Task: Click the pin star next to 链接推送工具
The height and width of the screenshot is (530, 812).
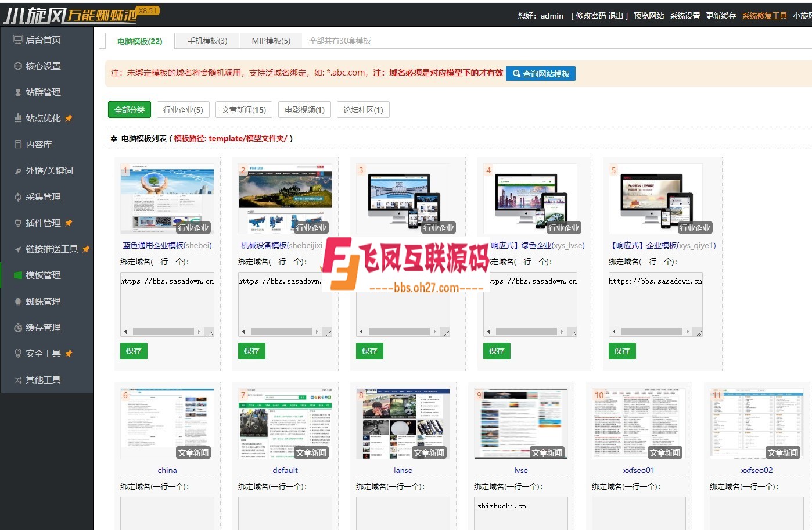Action: click(86, 249)
